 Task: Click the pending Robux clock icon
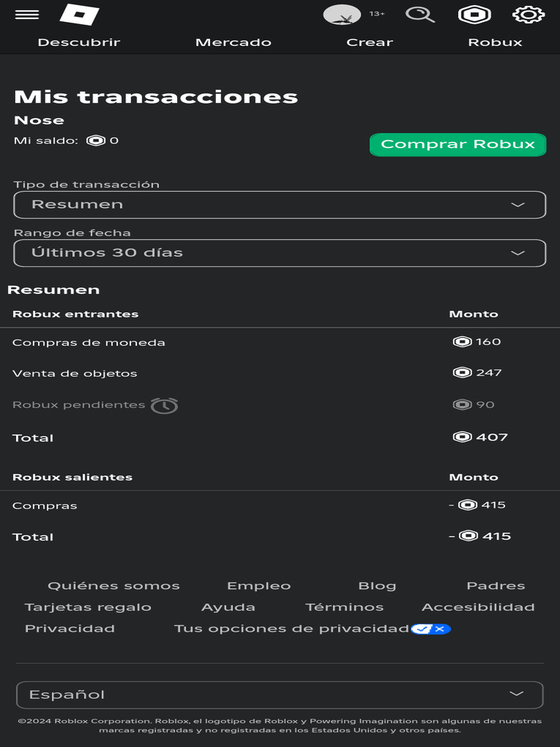click(x=164, y=405)
